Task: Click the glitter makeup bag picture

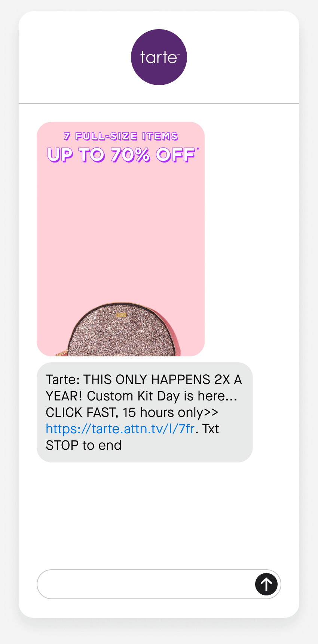Action: pos(119,329)
